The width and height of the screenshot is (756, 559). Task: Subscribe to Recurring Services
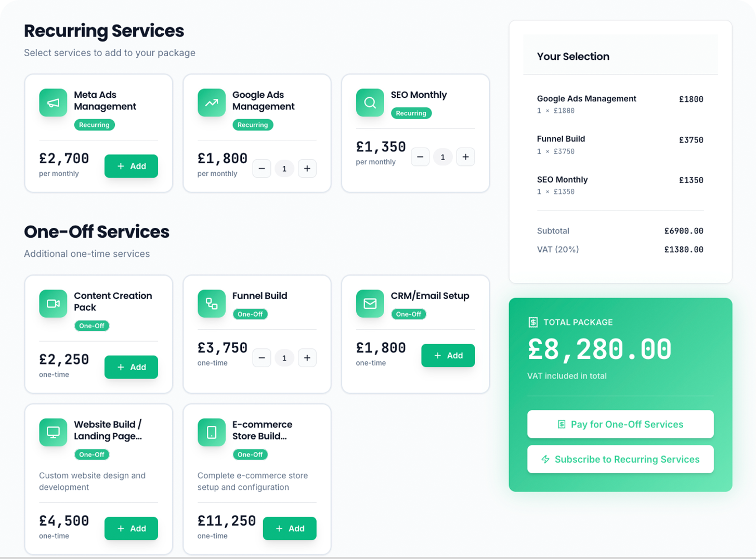click(620, 459)
